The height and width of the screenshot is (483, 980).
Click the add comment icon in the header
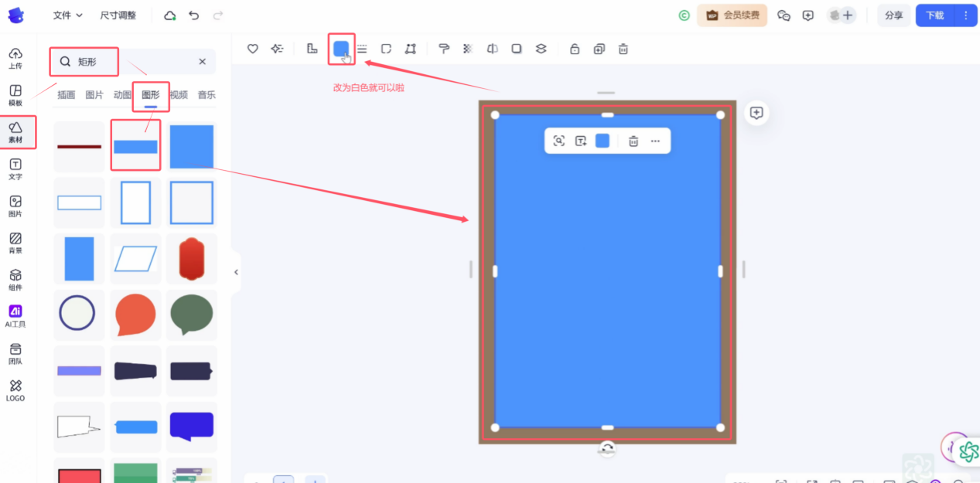808,15
